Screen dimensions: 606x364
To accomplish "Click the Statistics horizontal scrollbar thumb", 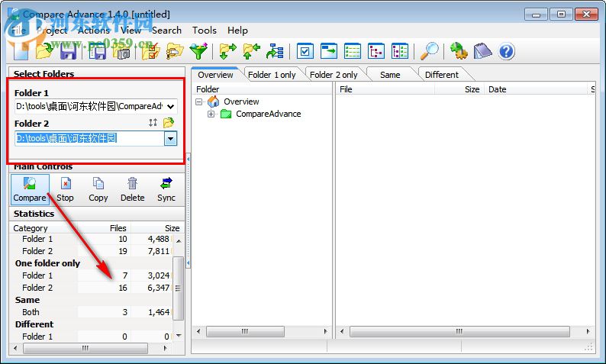I will (85, 348).
